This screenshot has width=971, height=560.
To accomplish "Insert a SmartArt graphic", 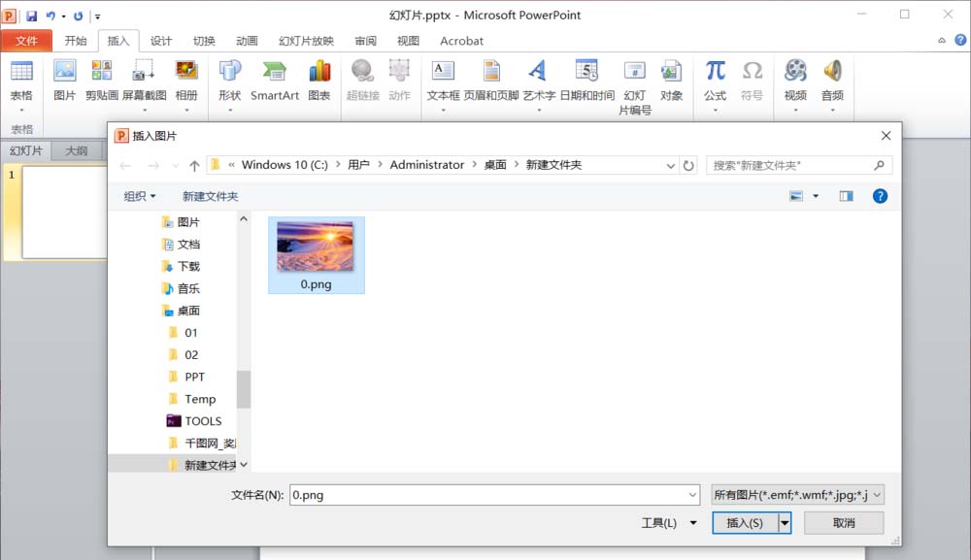I will [275, 81].
